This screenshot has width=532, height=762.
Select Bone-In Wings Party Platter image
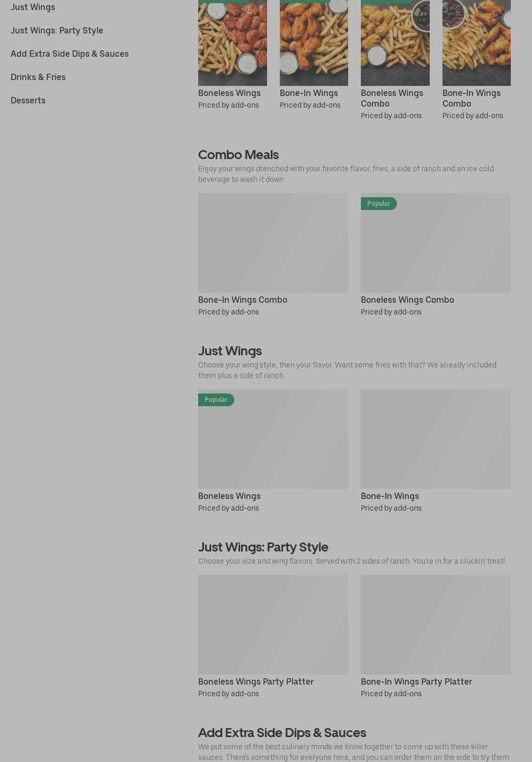(x=436, y=625)
